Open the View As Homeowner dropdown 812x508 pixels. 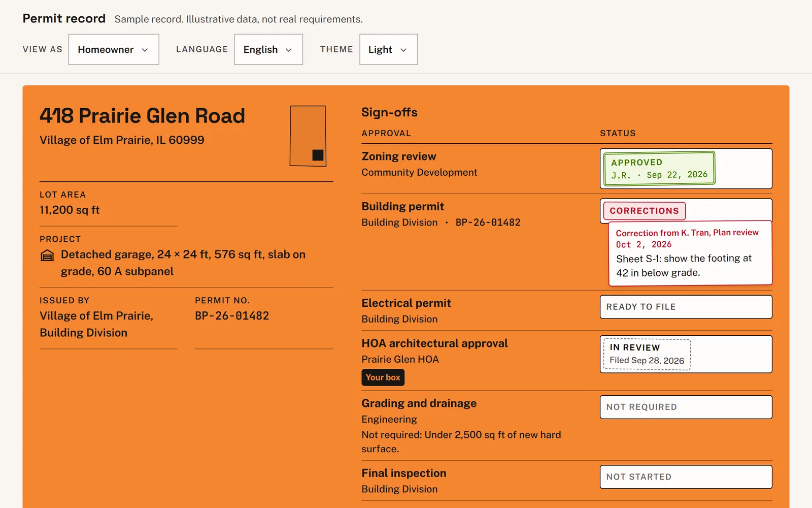pos(114,49)
